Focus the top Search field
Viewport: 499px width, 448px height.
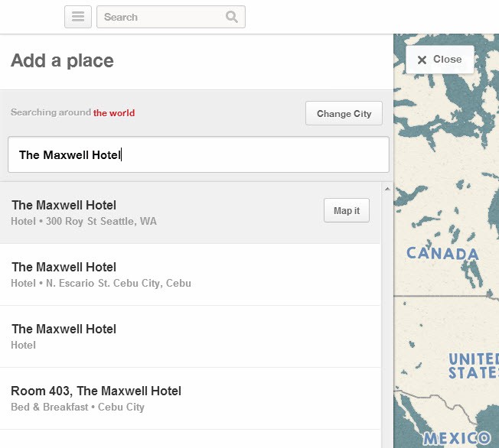(x=171, y=17)
